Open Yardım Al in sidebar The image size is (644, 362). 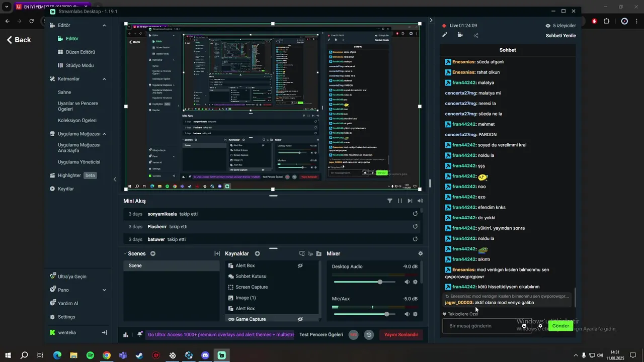pos(64,304)
